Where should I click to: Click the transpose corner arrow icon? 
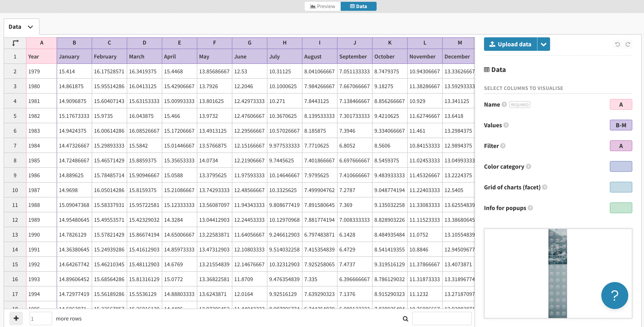coord(15,43)
